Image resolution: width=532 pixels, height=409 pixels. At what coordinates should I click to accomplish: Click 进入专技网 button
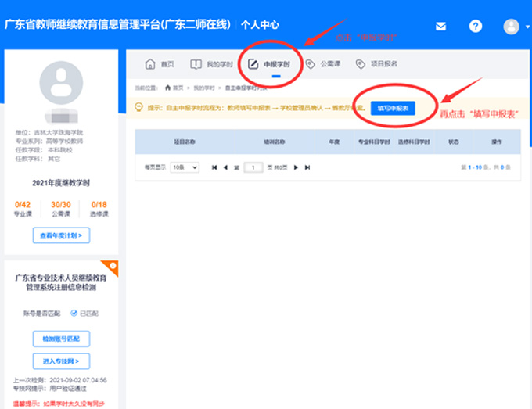coord(61,361)
